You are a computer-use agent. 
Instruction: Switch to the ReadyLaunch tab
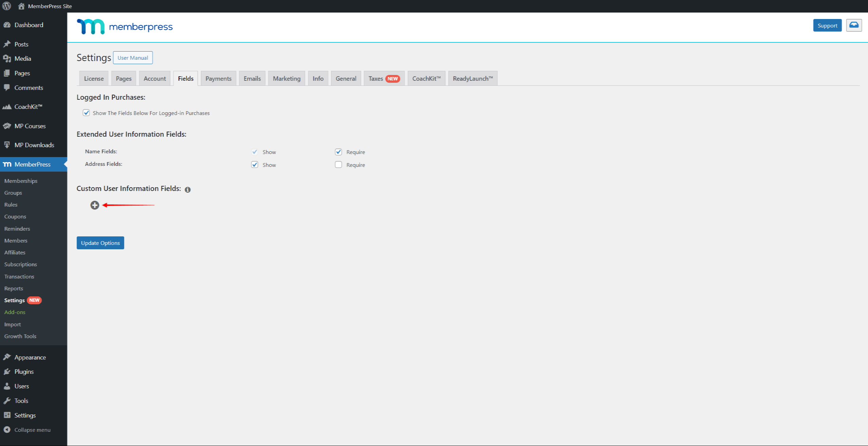point(473,78)
